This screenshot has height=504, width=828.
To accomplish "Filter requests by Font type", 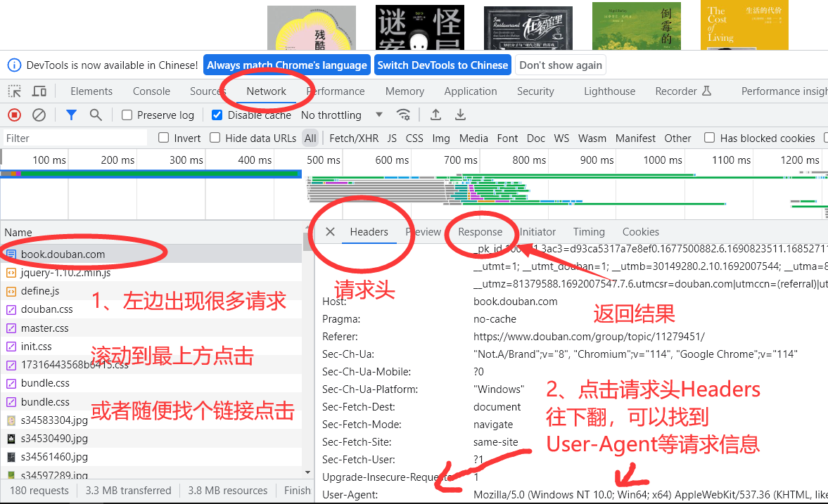I will coord(507,138).
